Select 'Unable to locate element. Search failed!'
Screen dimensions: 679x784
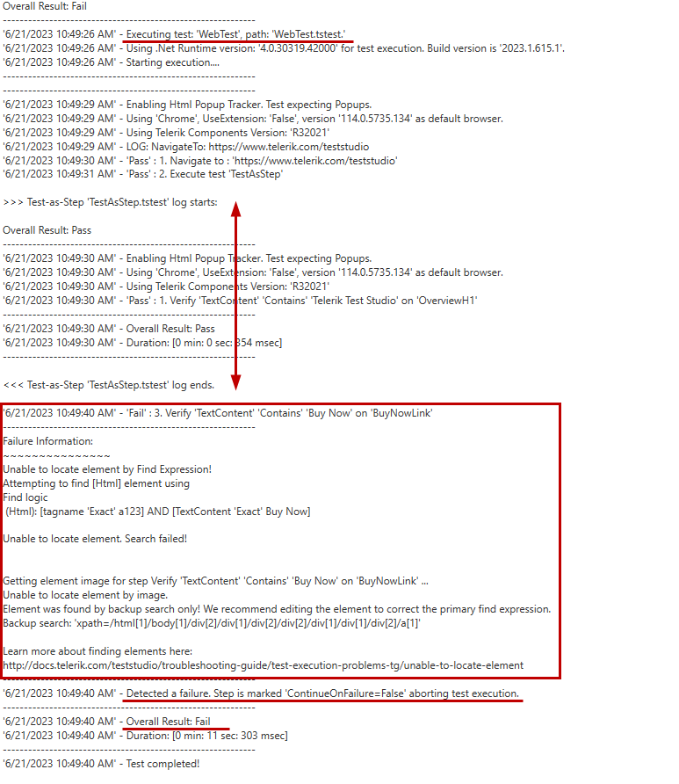95,539
